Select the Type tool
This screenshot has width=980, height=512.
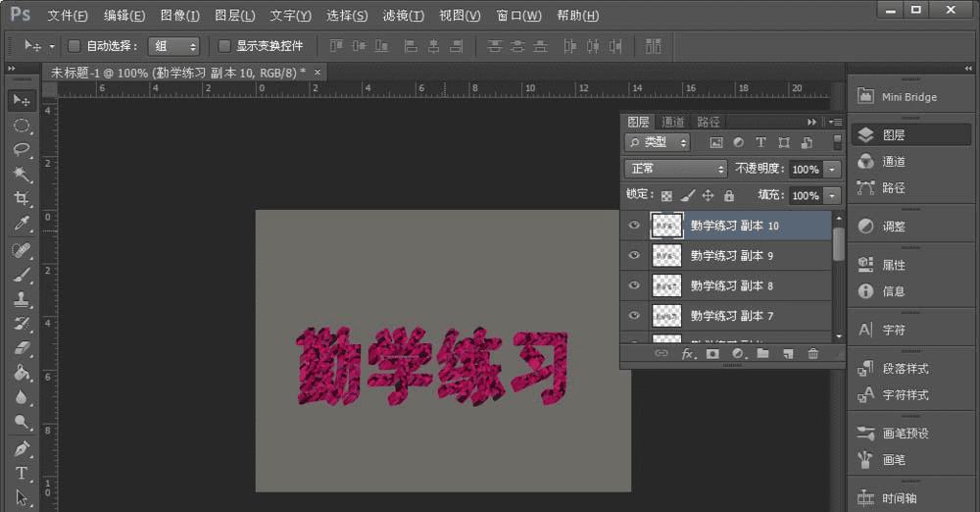point(22,473)
